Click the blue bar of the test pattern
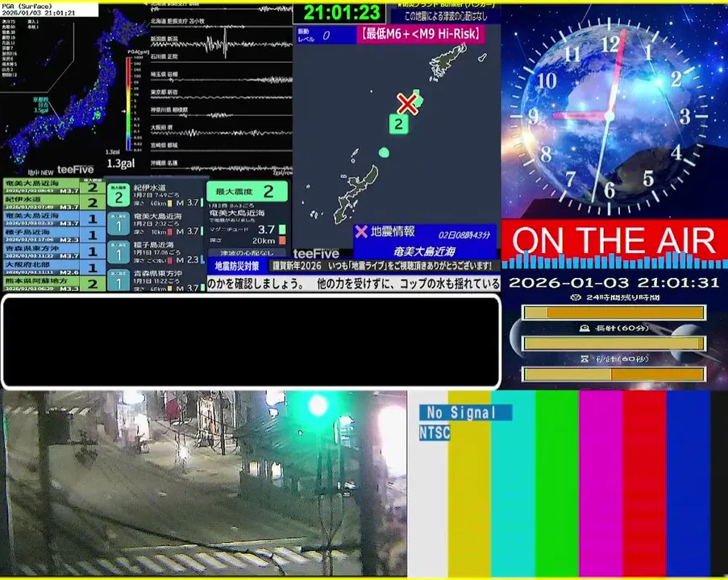 pos(688,483)
